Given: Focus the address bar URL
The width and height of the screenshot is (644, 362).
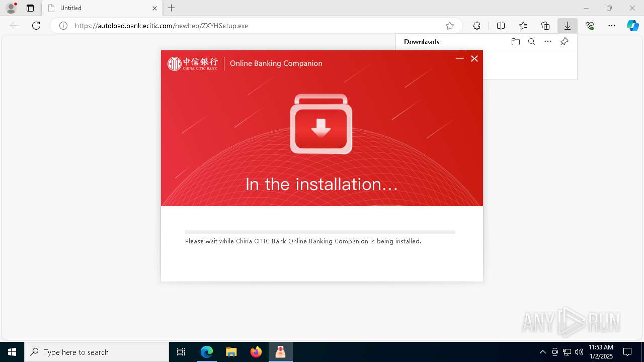Looking at the screenshot, I should pos(161,26).
